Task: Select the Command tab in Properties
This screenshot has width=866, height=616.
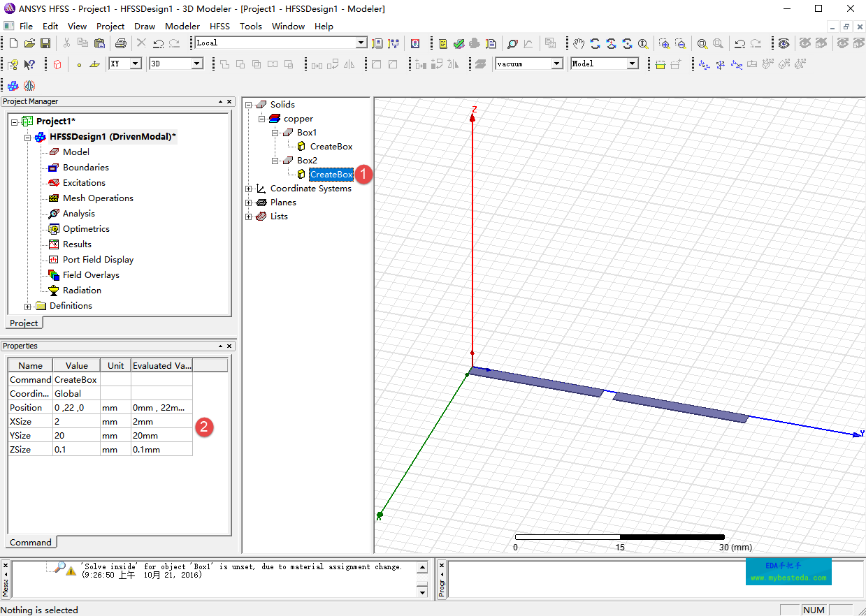Action: [x=31, y=542]
